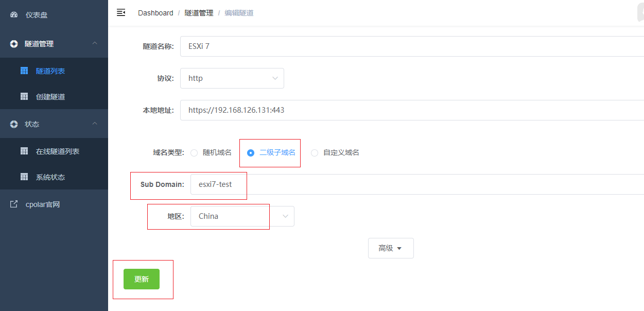Click the external link icon for cpolar官网
The image size is (644, 311).
tap(14, 204)
